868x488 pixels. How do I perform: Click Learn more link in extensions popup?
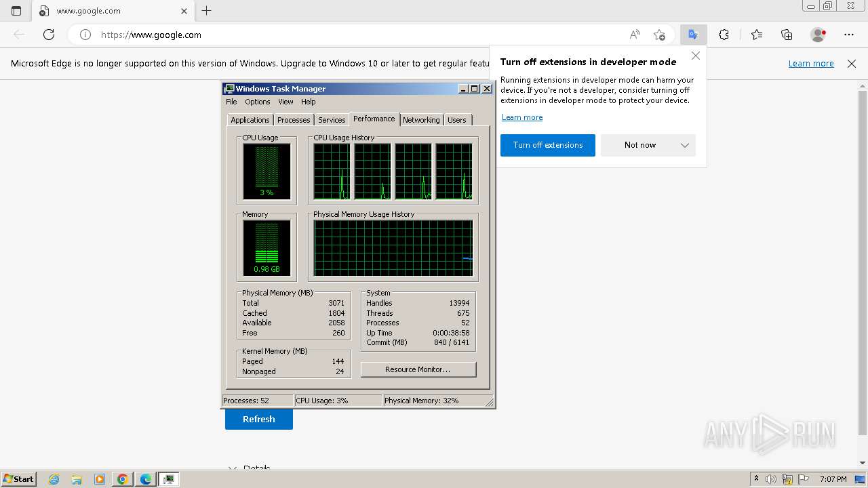click(522, 117)
